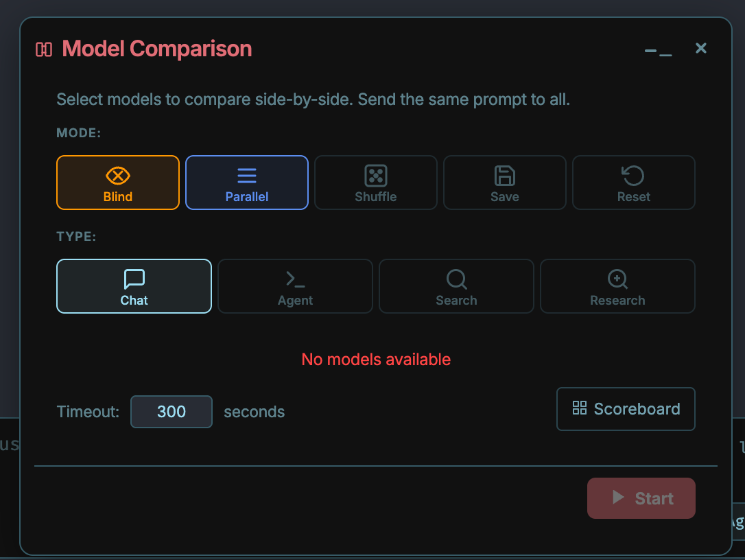The height and width of the screenshot is (560, 745).
Task: Toggle the Blind mode eye icon
Action: [x=118, y=176]
